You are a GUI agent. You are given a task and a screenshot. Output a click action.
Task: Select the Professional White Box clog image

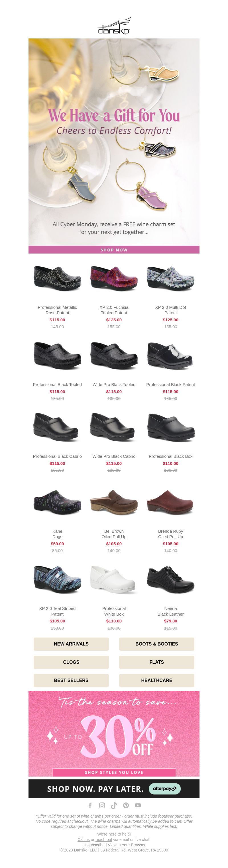114,579
